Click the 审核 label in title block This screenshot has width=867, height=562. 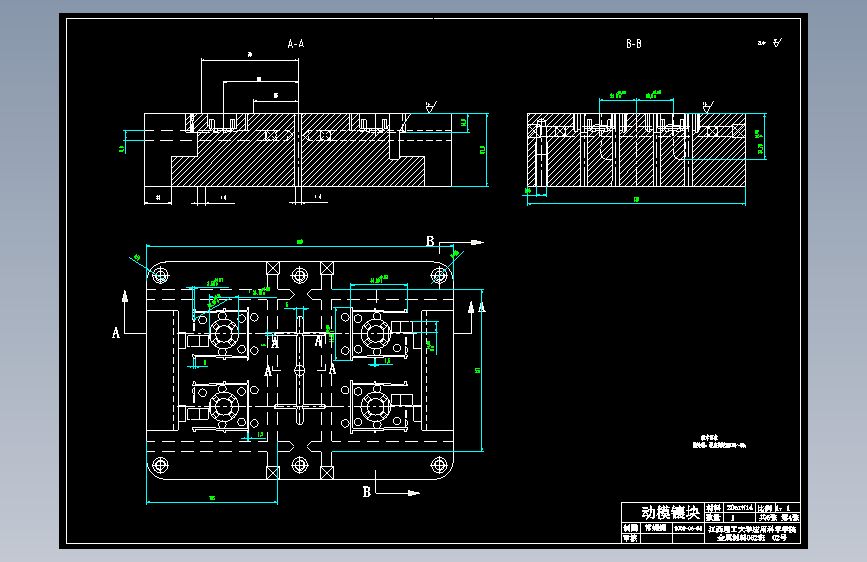[x=630, y=538]
